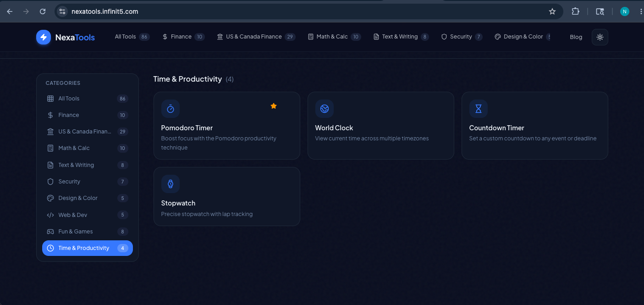The height and width of the screenshot is (305, 644).
Task: Open the Stopwatch tool title
Action: [x=178, y=203]
